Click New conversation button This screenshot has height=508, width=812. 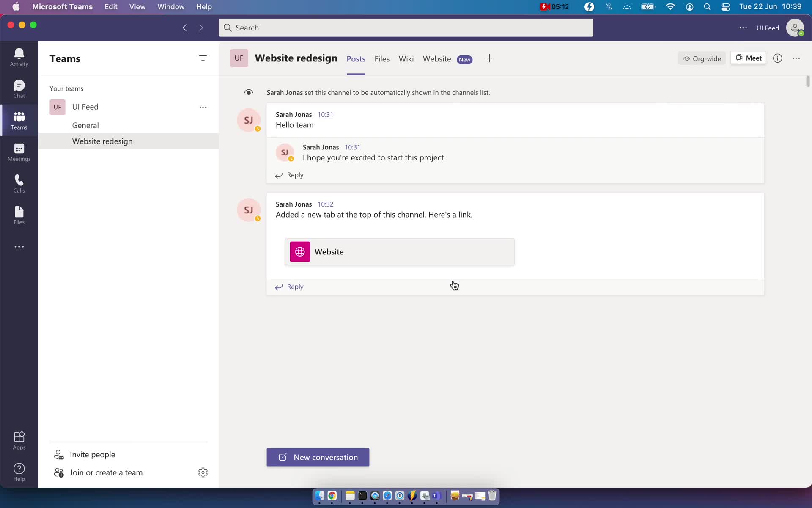pos(318,457)
